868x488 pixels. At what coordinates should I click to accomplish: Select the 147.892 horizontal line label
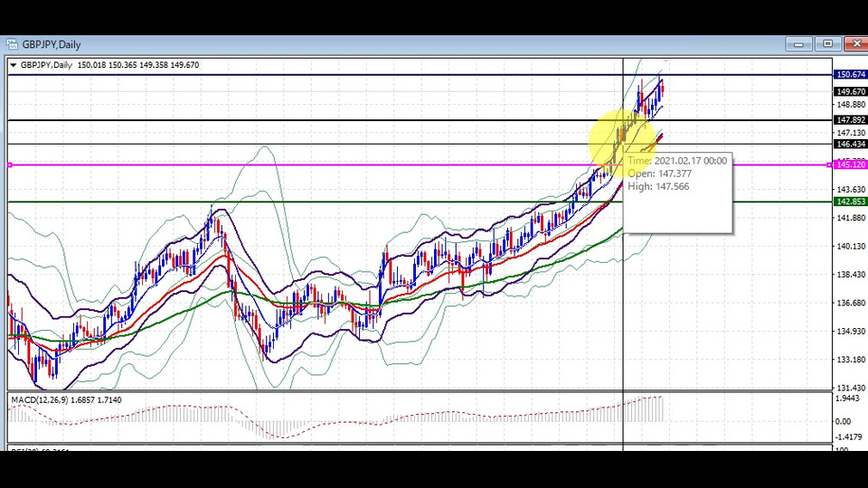(x=850, y=119)
